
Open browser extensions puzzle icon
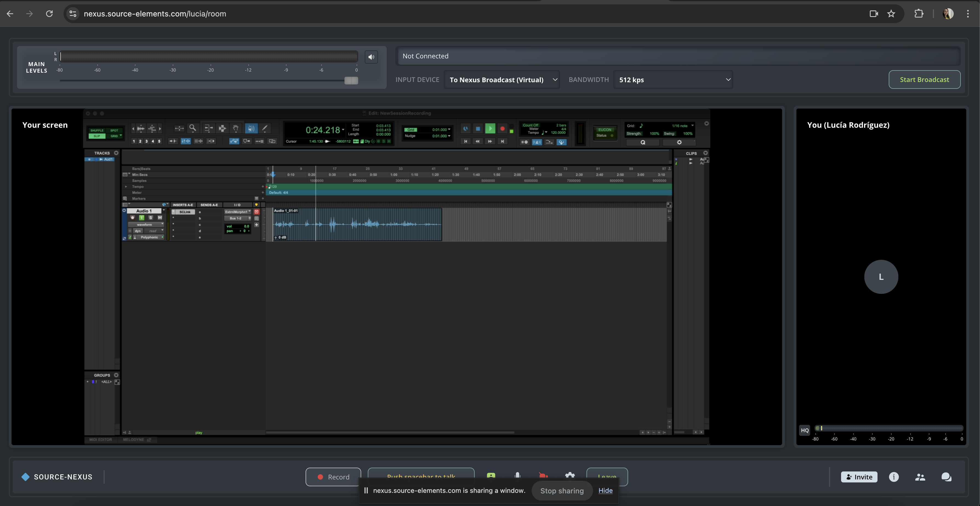(919, 14)
